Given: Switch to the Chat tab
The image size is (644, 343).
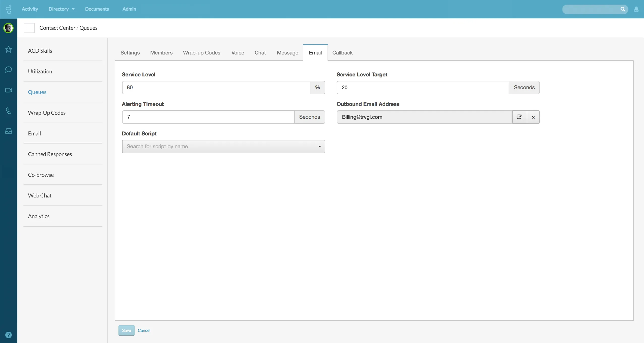Looking at the screenshot, I should coord(260,53).
